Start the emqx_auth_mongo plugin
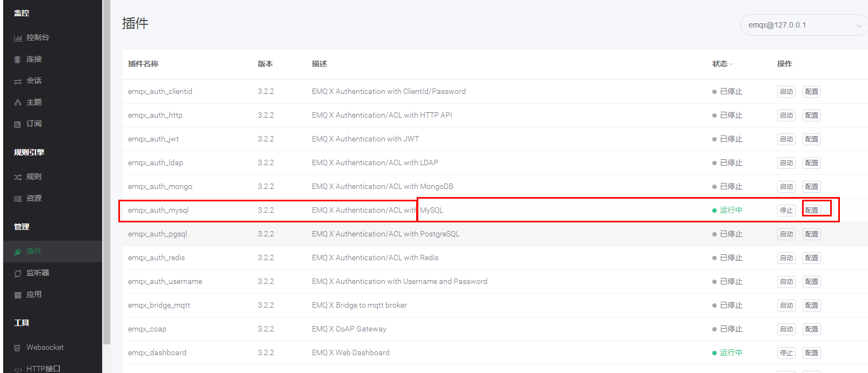Image resolution: width=868 pixels, height=373 pixels. click(x=786, y=187)
